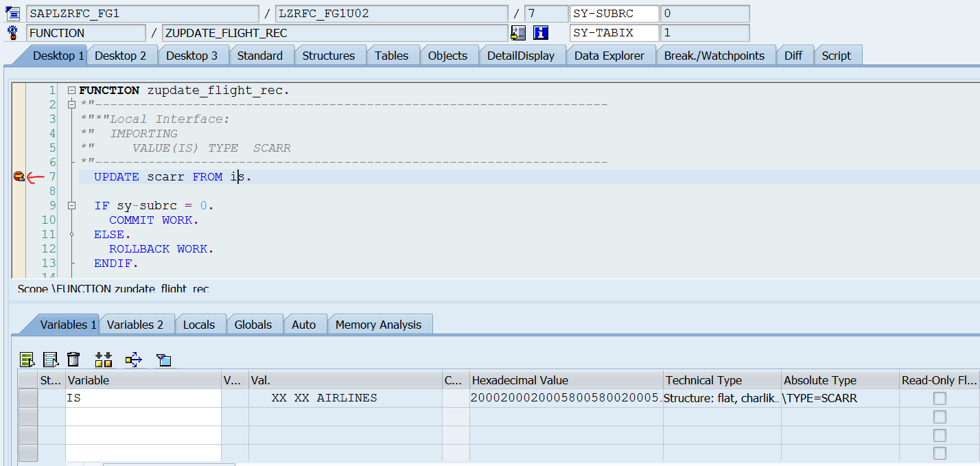This screenshot has height=466, width=980.
Task: Click the services navigation icon in Variables toolbar
Action: [133, 359]
